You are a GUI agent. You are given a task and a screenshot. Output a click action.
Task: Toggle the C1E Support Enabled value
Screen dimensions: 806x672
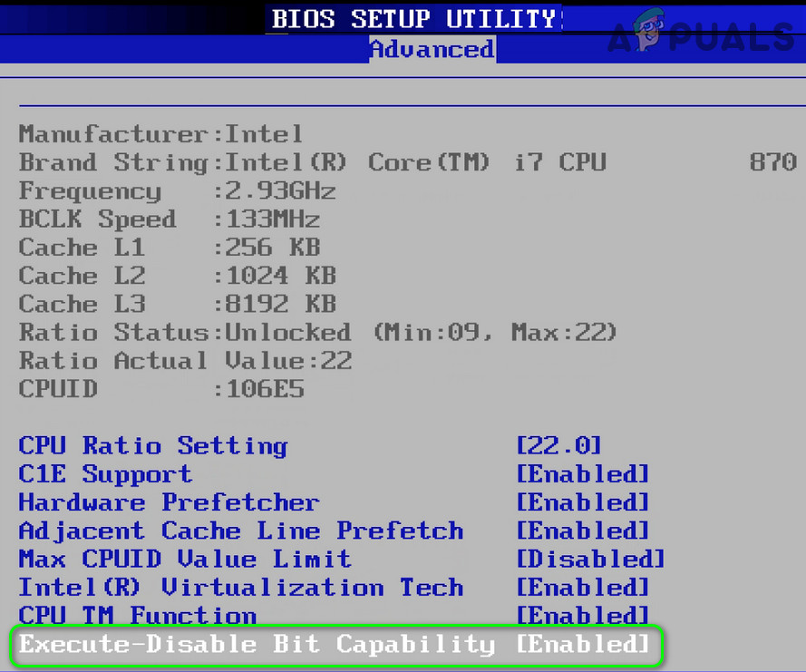(x=582, y=473)
